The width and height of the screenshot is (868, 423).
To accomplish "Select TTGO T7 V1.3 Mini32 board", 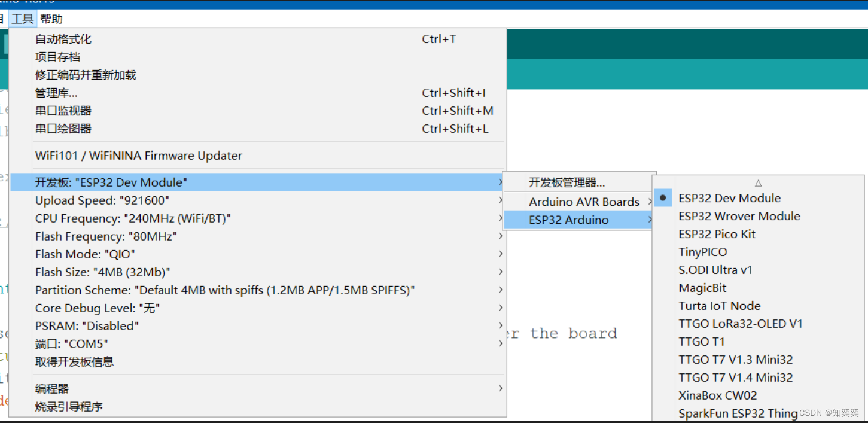I will (758, 360).
